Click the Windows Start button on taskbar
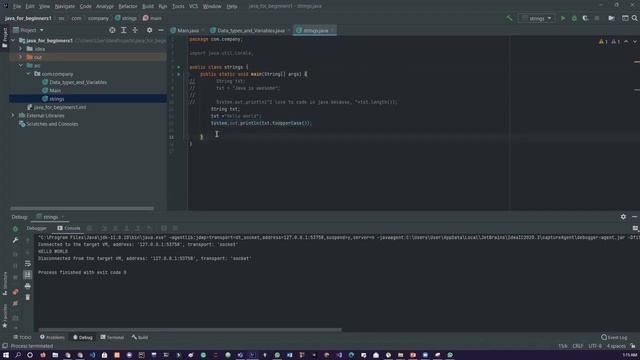Image resolution: width=640 pixels, height=360 pixels. (x=5, y=356)
